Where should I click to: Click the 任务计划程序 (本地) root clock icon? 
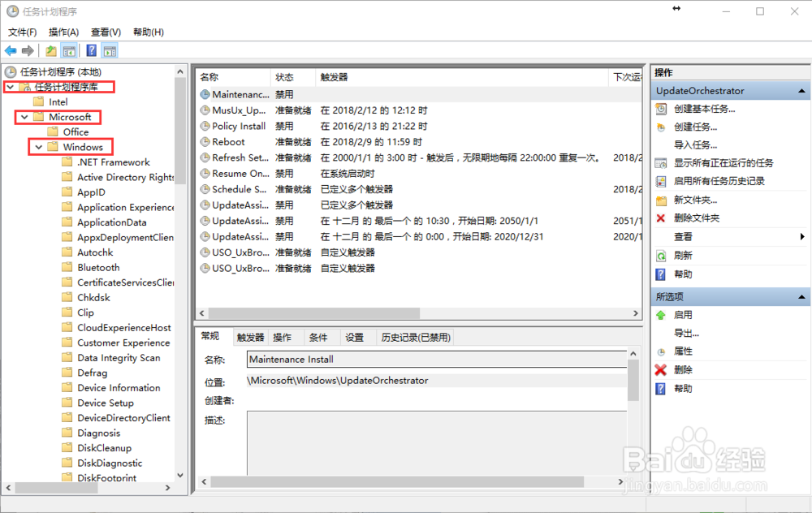click(x=11, y=72)
